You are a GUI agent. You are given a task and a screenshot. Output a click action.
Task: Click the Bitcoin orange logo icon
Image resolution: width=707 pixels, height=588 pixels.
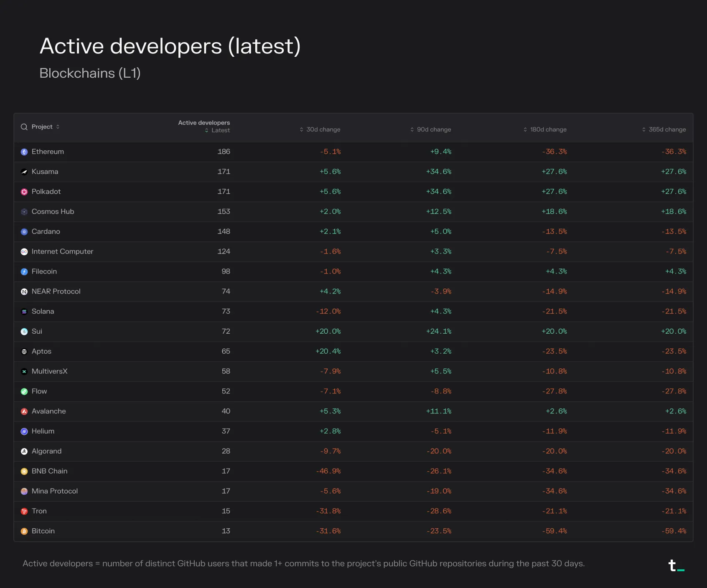(x=24, y=531)
